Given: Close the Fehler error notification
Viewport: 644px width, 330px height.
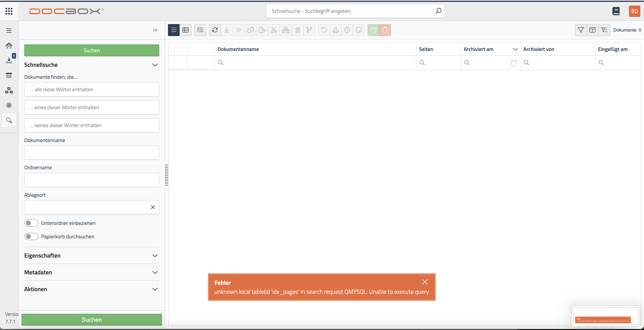Looking at the screenshot, I should coord(425,282).
